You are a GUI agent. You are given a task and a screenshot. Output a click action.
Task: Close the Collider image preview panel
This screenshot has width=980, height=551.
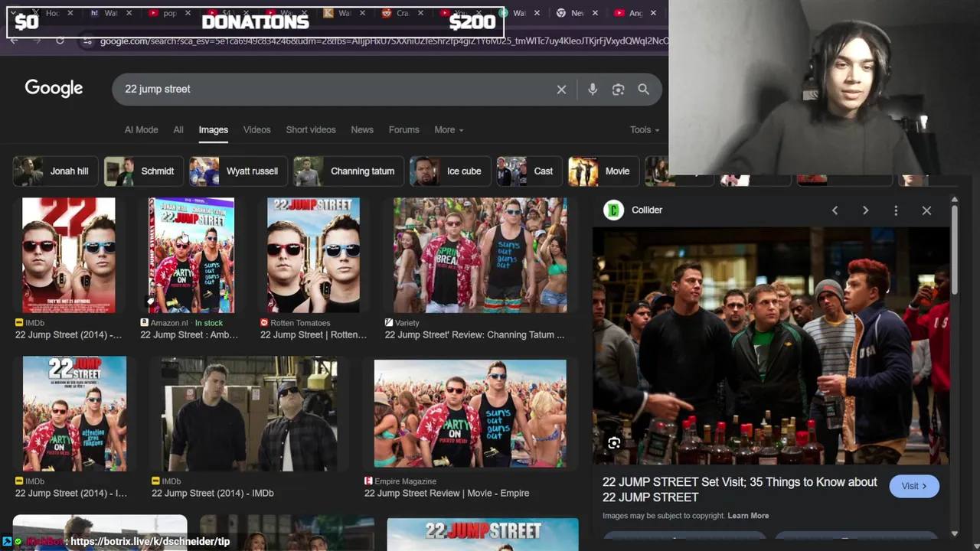coord(926,210)
